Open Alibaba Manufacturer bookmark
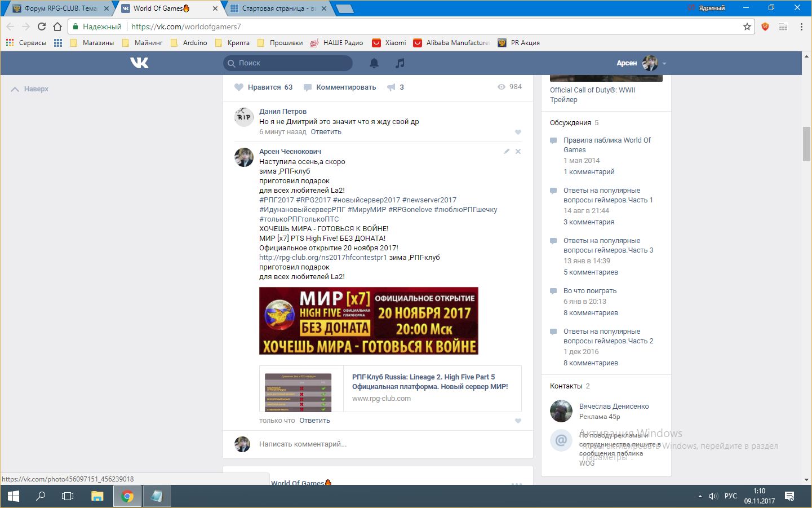The image size is (812, 508). click(451, 43)
